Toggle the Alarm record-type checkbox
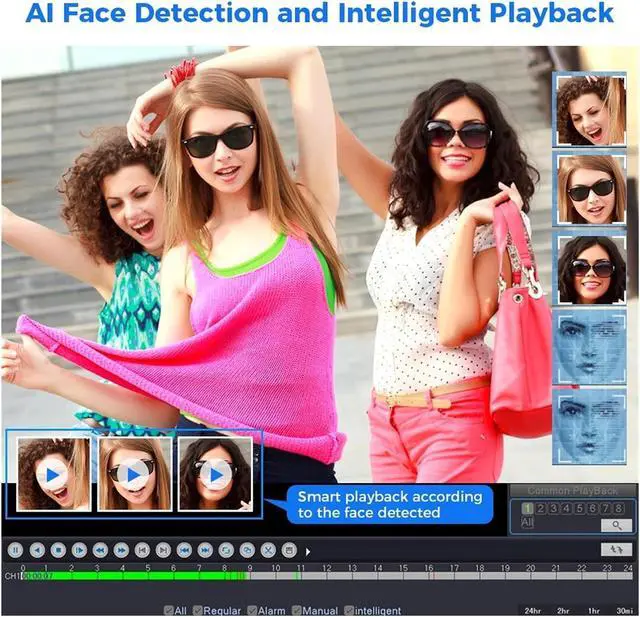The height and width of the screenshot is (617, 640). [252, 610]
